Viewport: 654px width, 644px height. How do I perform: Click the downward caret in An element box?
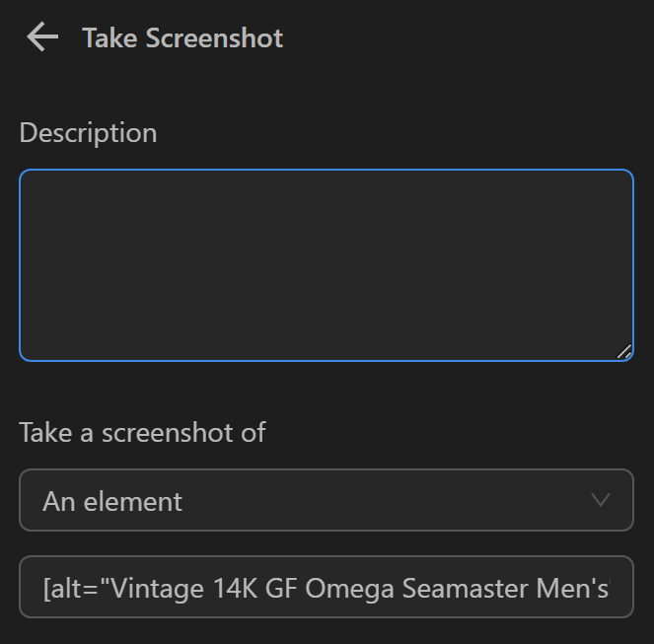click(600, 500)
